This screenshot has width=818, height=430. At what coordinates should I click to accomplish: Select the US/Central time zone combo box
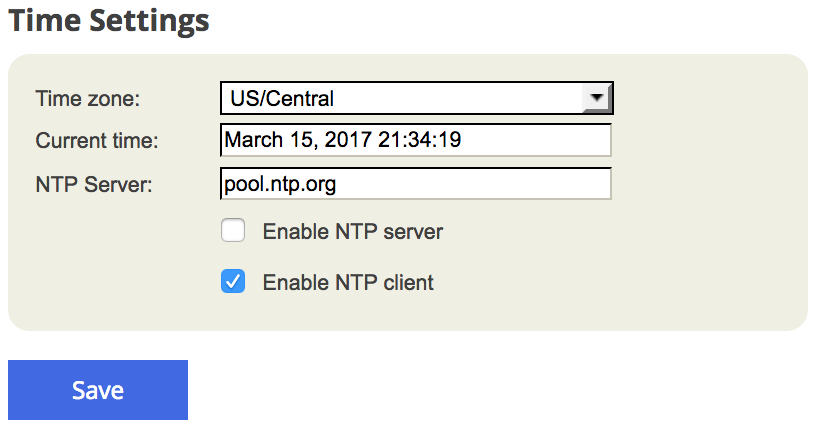tap(416, 98)
